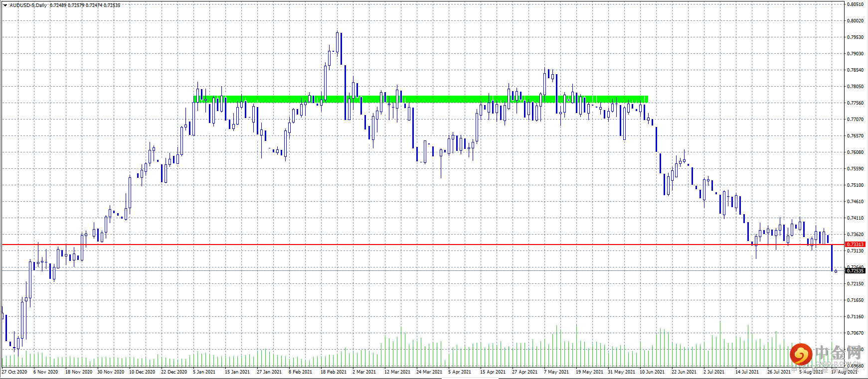The image size is (868, 379).
Task: Select the low value 0.72474 in header
Action: (94, 5)
